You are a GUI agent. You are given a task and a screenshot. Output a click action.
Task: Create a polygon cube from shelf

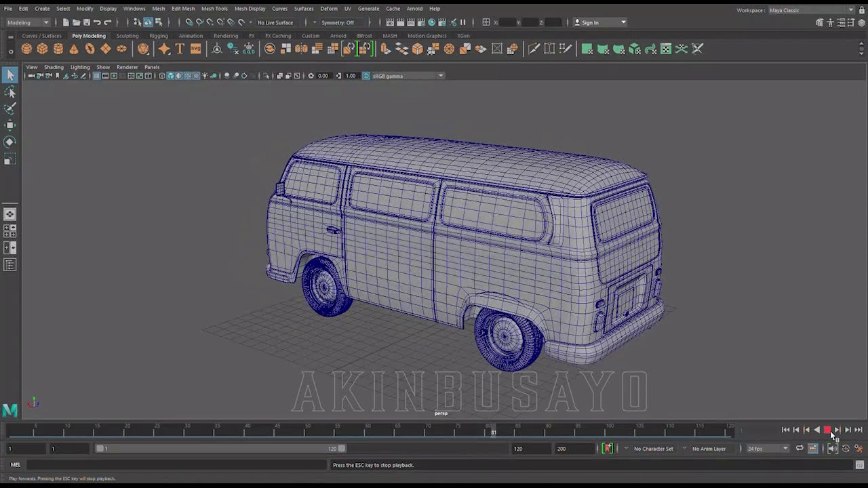(x=42, y=49)
